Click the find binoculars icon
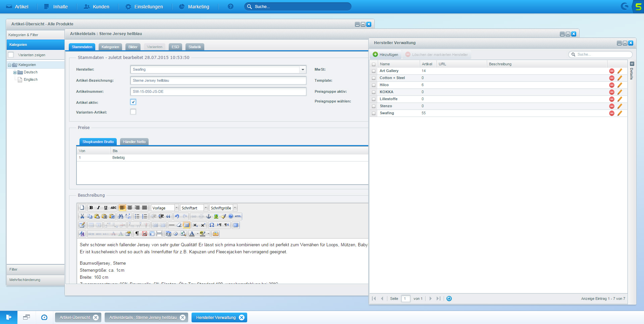The height and width of the screenshot is (324, 644). point(120,216)
